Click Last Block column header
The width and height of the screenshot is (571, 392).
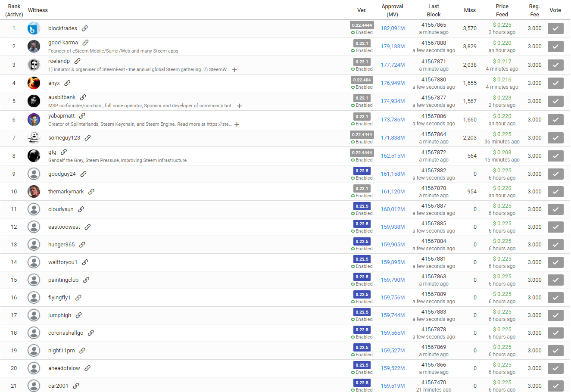(x=434, y=10)
